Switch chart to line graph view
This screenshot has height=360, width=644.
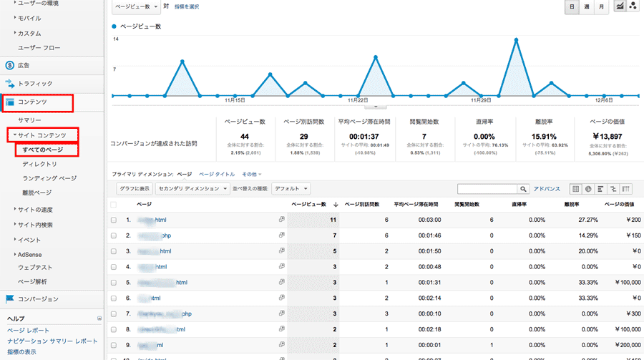(x=620, y=6)
